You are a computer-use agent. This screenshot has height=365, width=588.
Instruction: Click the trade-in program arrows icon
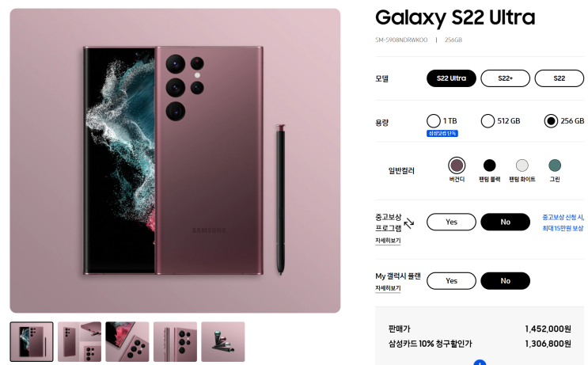pos(408,222)
